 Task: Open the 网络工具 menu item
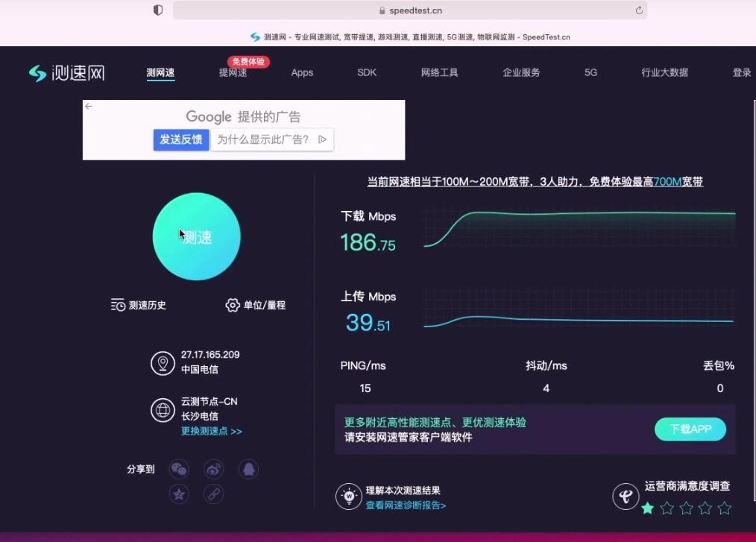point(440,72)
